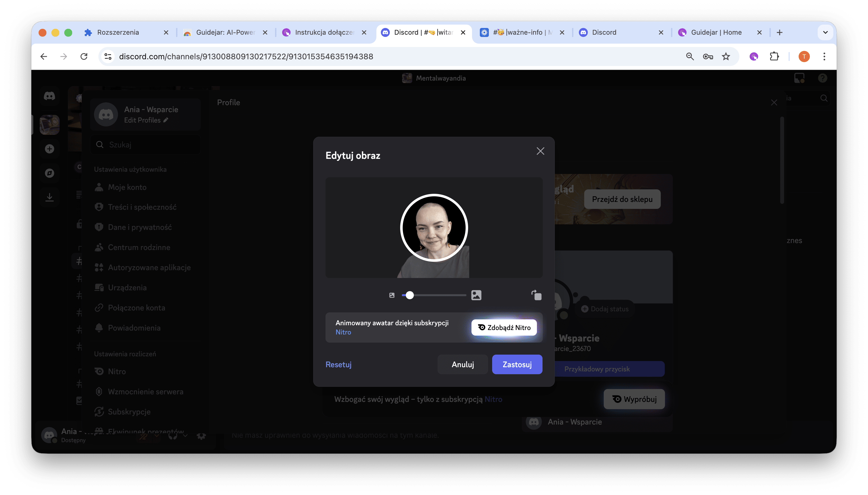Click Przykładowy przycisk in profile preview

pyautogui.click(x=597, y=369)
